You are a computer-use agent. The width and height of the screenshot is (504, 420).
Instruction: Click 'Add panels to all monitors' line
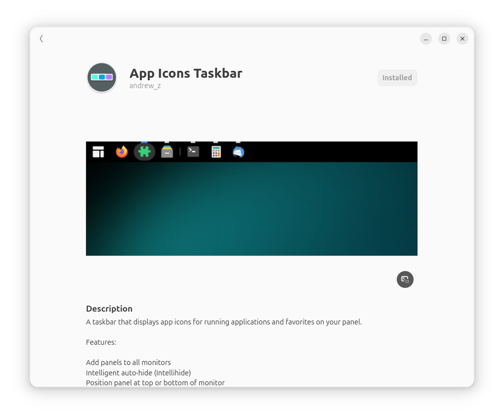pyautogui.click(x=128, y=363)
